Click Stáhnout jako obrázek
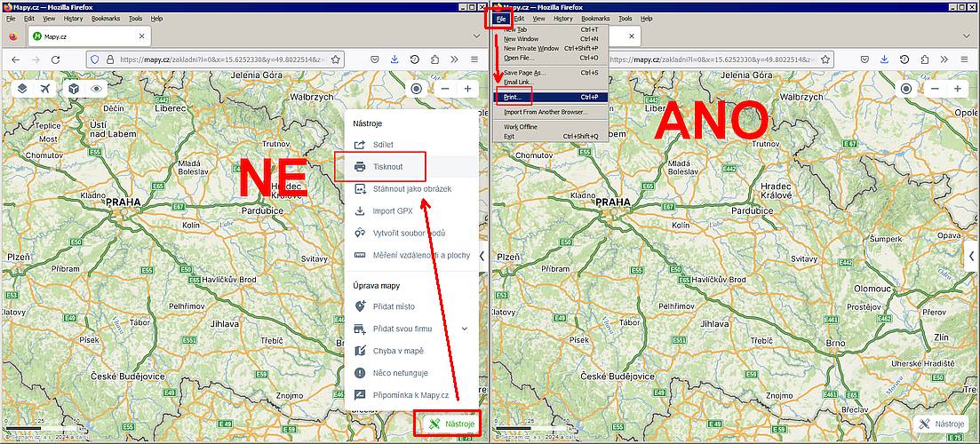 click(411, 188)
